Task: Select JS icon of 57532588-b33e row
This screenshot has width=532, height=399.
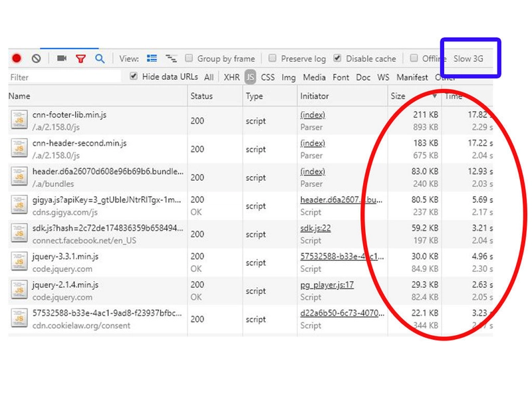Action: (19, 319)
